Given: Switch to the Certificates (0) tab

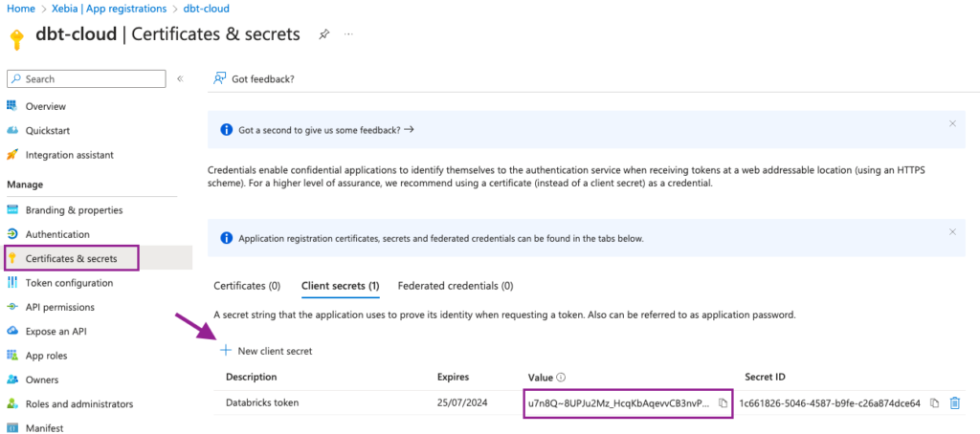Looking at the screenshot, I should (247, 286).
